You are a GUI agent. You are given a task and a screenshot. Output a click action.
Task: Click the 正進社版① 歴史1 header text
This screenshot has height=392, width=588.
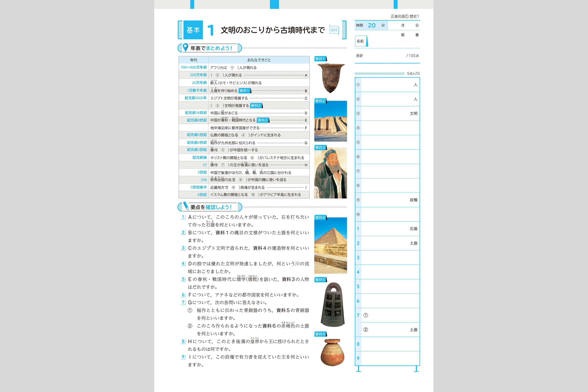(x=405, y=16)
